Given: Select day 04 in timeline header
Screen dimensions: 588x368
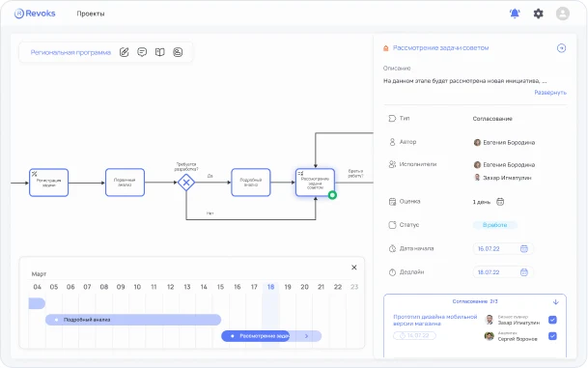Looking at the screenshot, I should point(37,287).
